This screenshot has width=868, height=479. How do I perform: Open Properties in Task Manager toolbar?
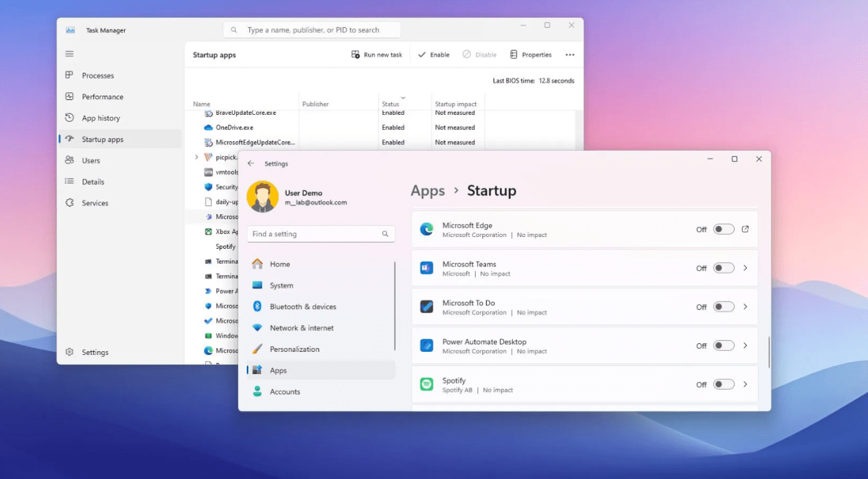[531, 55]
